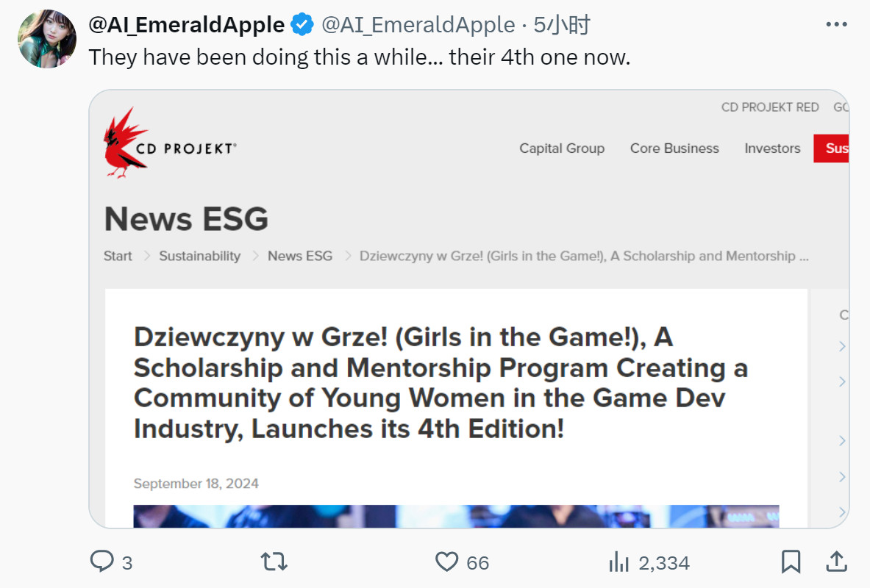The height and width of the screenshot is (588, 870).
Task: Open News ESG breadcrumb link
Action: pyautogui.click(x=300, y=256)
